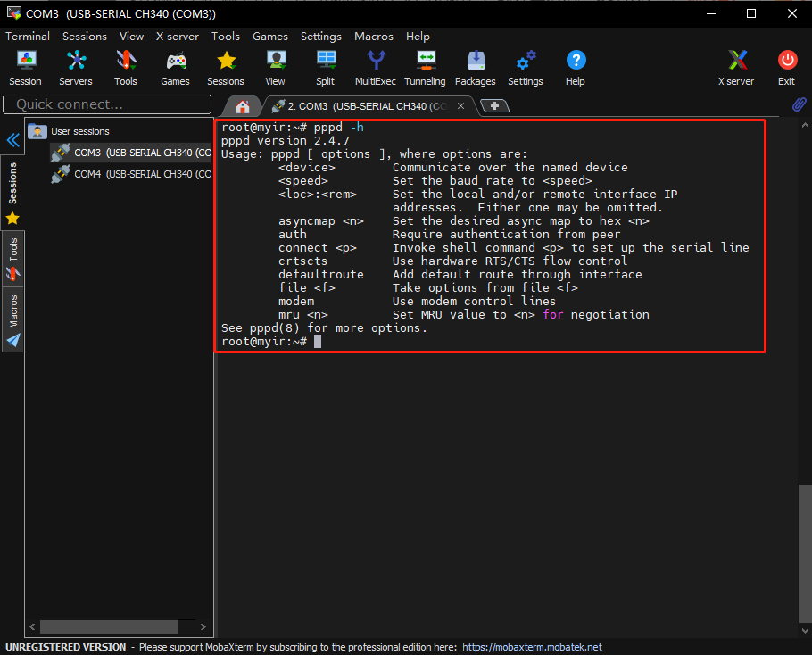Open the Tunneling toolbar icon
This screenshot has width=812, height=655.
coord(425,68)
